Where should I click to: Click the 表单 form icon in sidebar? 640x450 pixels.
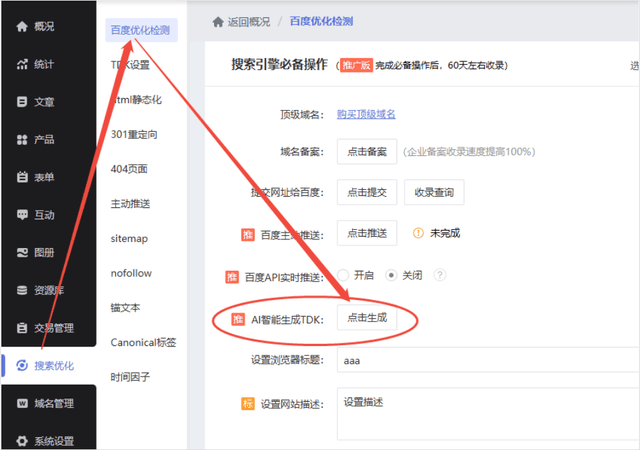(x=22, y=177)
